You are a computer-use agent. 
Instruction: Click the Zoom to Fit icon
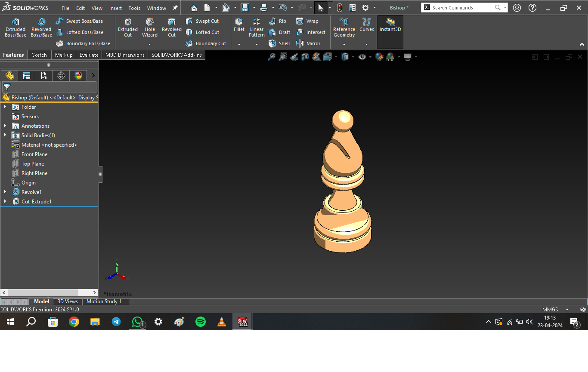point(272,57)
